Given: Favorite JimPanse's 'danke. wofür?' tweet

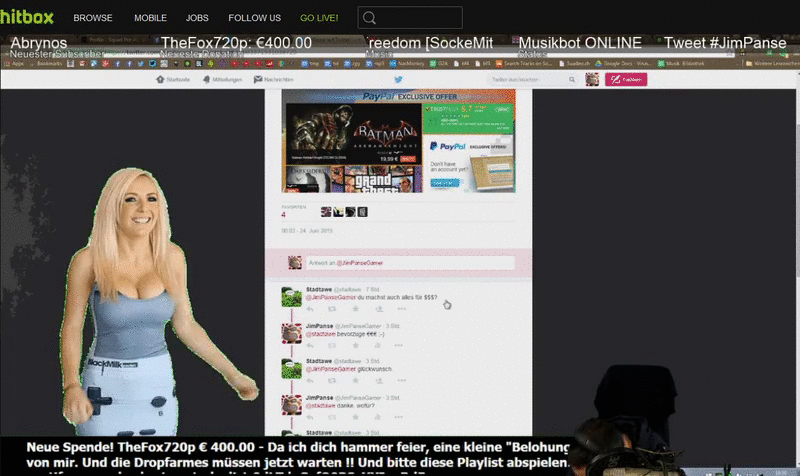Looking at the screenshot, I should 356,417.
